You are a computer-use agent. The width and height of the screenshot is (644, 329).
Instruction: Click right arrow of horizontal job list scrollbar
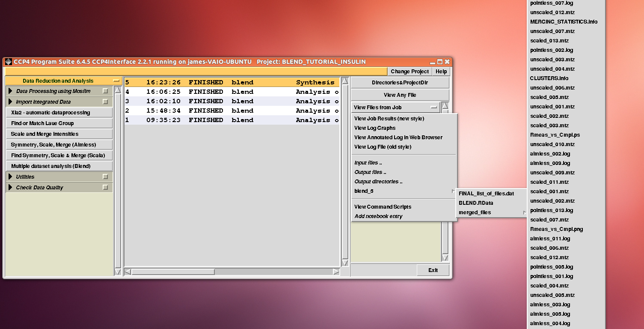coord(336,272)
